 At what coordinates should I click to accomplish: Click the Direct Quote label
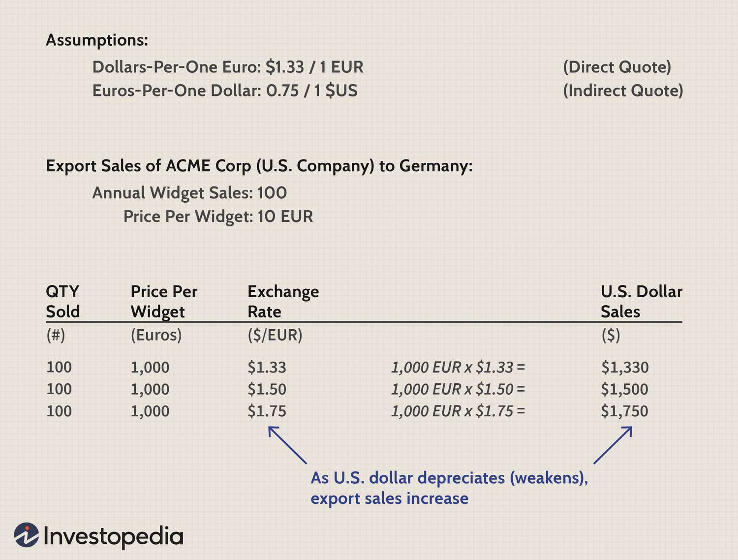coord(617,67)
